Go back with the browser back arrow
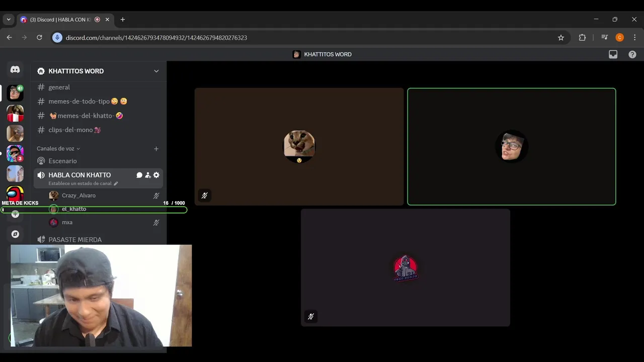 point(9,38)
